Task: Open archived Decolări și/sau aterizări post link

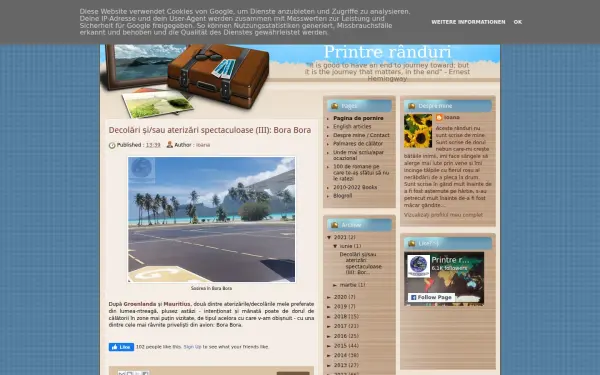Action: 360,264
